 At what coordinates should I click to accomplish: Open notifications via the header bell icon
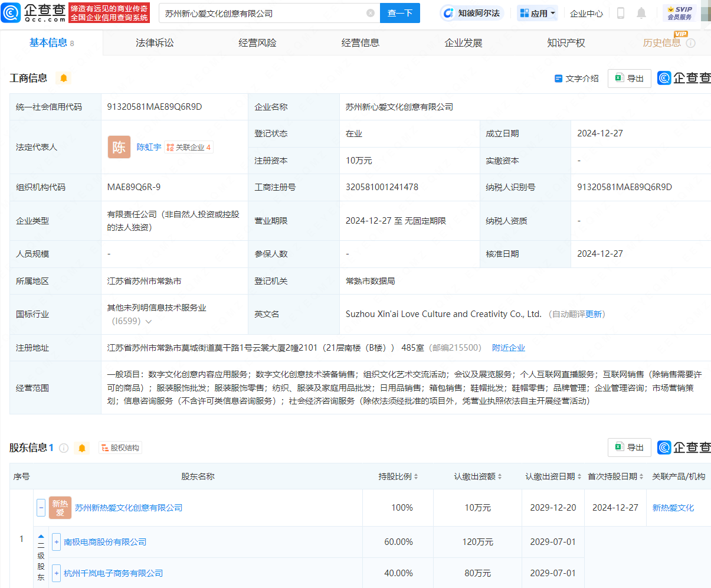tap(641, 13)
